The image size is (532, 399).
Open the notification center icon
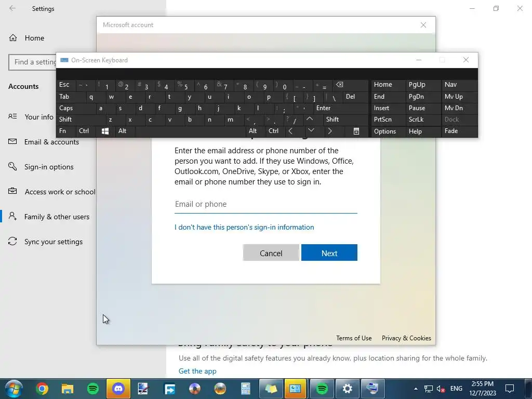click(x=510, y=389)
